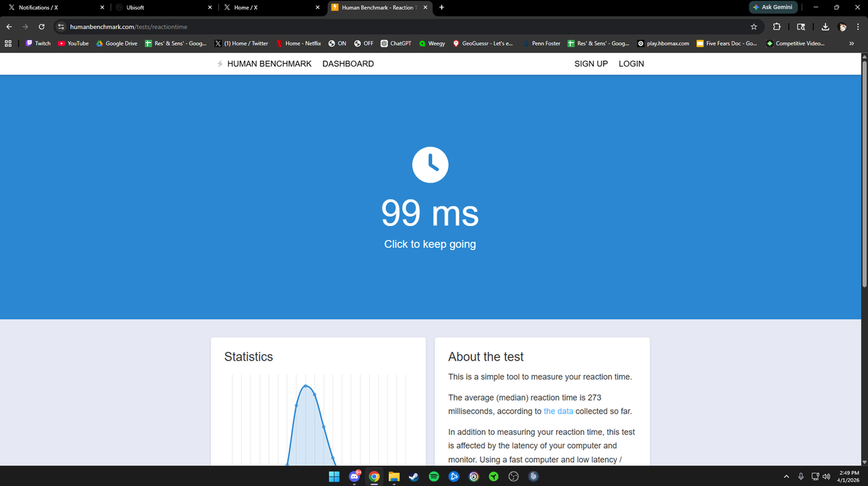The height and width of the screenshot is (486, 868).
Task: Click the '99 ms' result text
Action: (x=429, y=213)
